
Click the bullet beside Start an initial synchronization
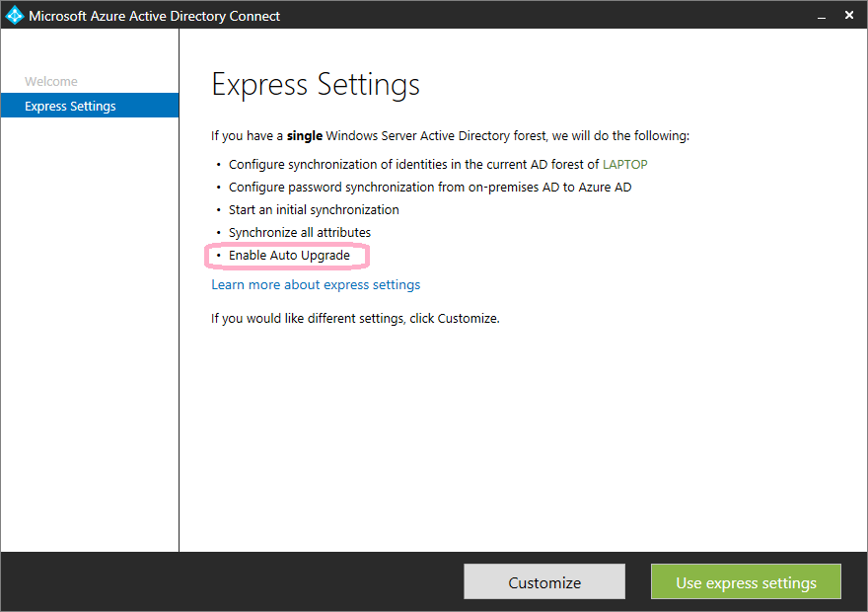coord(219,209)
